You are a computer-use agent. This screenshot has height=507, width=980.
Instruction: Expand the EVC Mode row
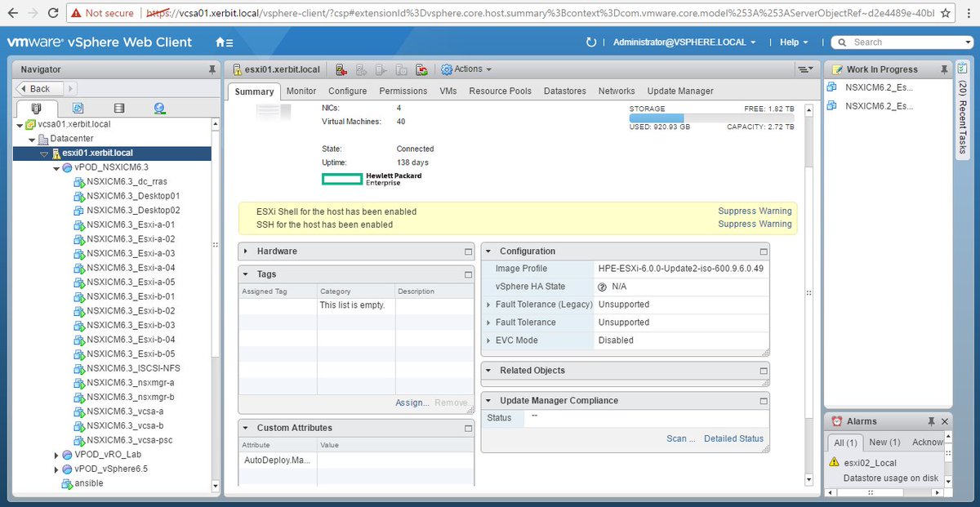pyautogui.click(x=488, y=340)
